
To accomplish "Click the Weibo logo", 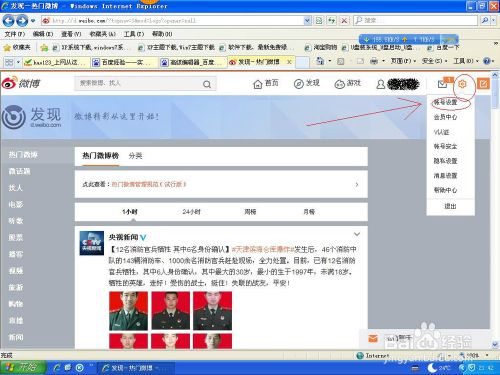I will click(21, 83).
